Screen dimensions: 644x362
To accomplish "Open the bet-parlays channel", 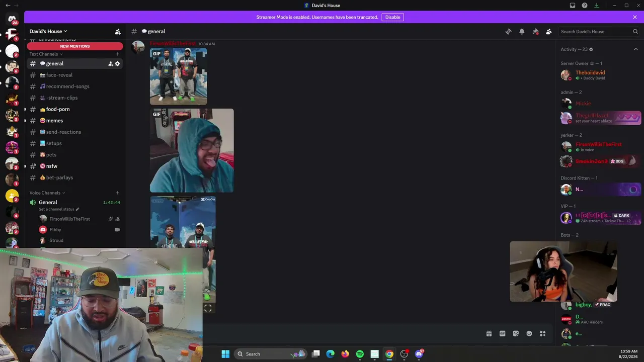I will pyautogui.click(x=75, y=177).
